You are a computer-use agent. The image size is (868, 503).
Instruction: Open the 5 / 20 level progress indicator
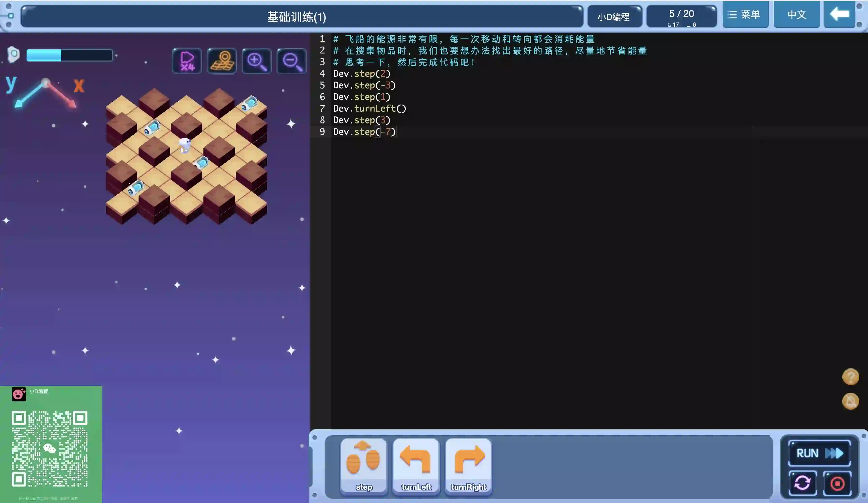(x=681, y=16)
